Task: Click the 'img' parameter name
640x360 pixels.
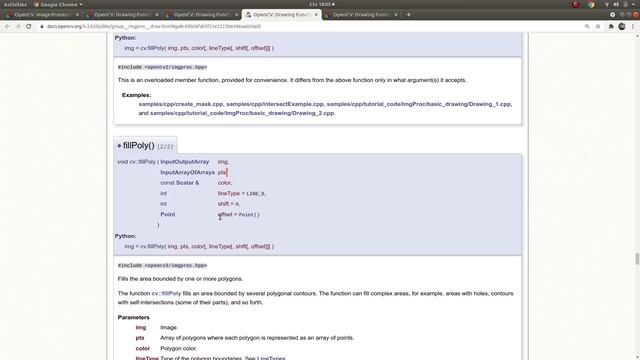Action: click(x=141, y=327)
